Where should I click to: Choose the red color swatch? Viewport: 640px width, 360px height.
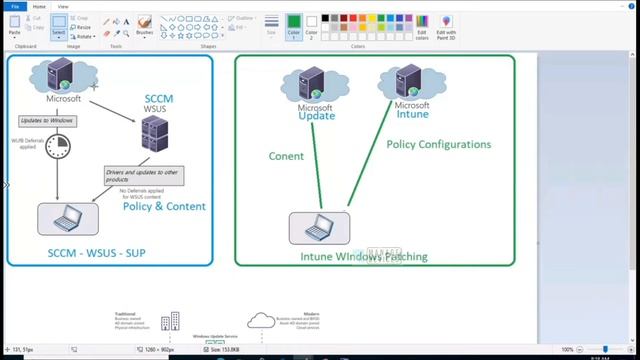tap(353, 18)
